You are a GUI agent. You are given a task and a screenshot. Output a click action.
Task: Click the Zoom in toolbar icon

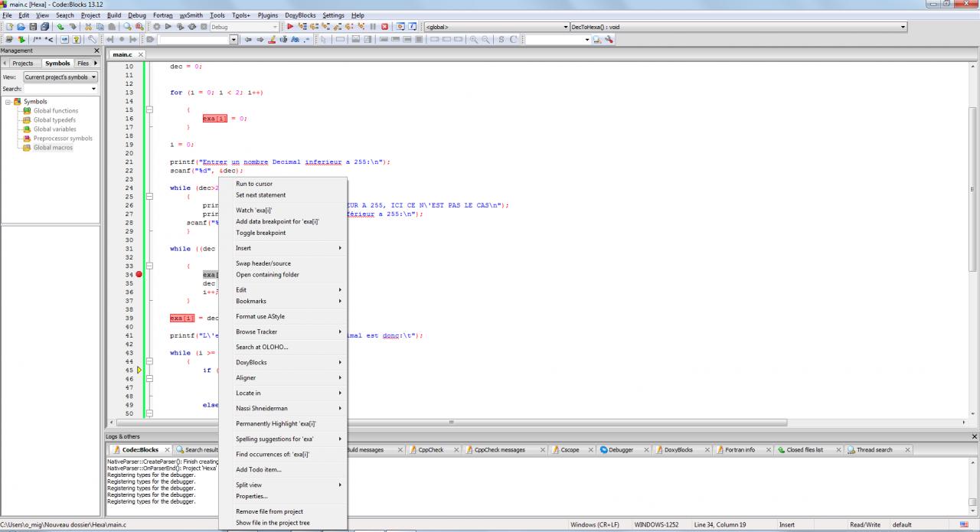pos(474,39)
